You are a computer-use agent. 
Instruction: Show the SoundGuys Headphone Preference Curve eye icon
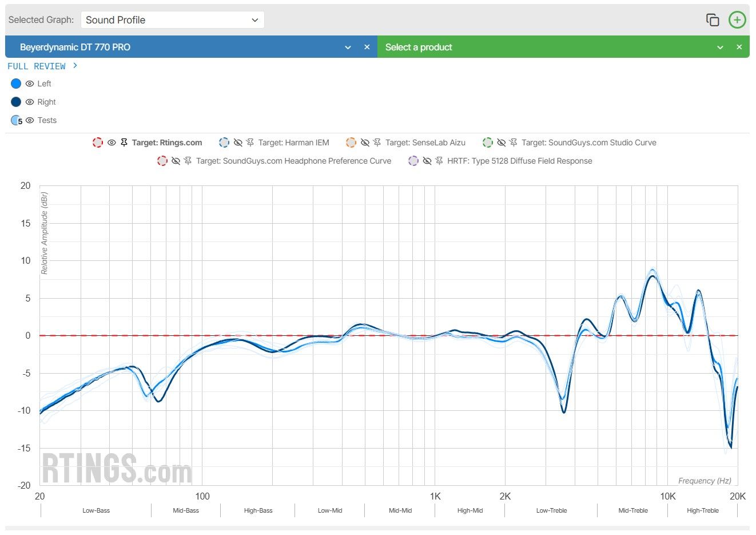pos(176,161)
